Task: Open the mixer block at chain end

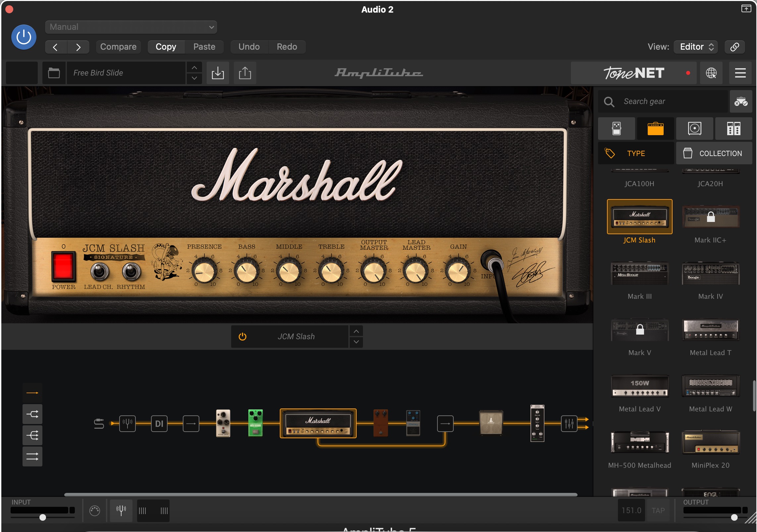Action: (x=569, y=423)
